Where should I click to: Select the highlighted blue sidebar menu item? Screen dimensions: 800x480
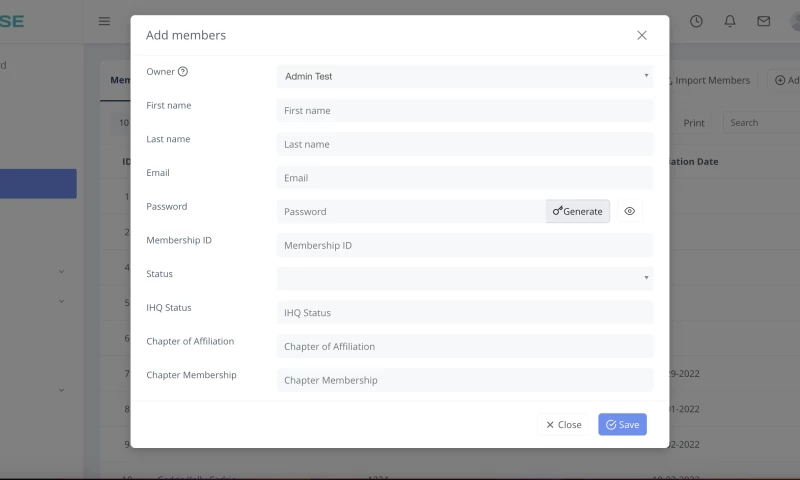pos(38,184)
